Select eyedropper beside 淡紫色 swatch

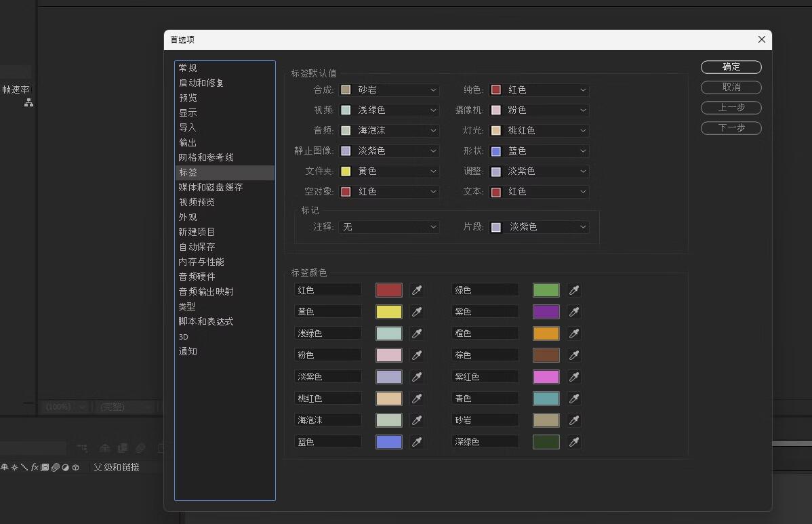(417, 377)
